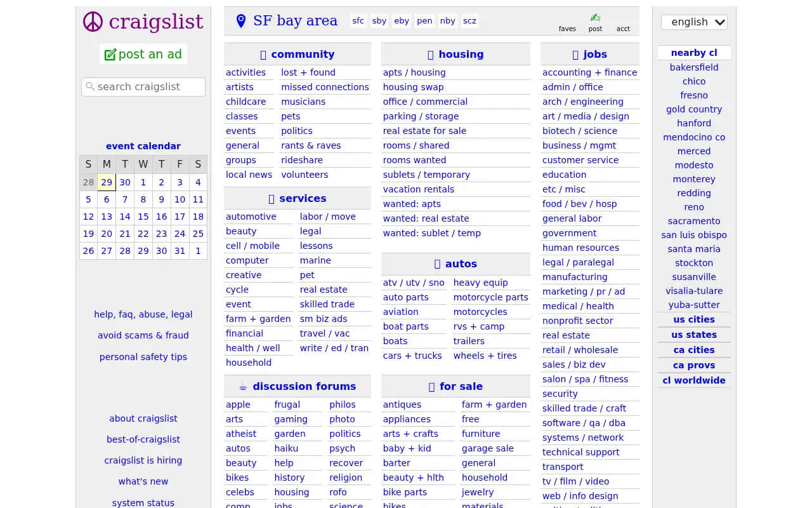
Task: Switch to the eby subarea tab
Action: (402, 21)
